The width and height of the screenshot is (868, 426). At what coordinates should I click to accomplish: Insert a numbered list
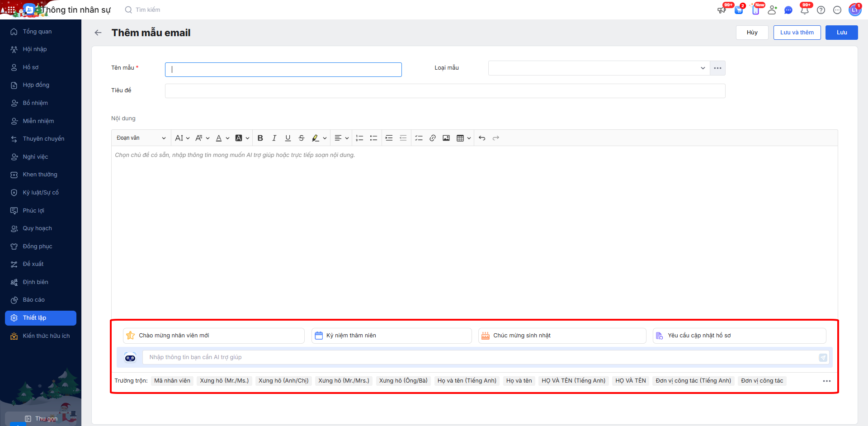(359, 138)
